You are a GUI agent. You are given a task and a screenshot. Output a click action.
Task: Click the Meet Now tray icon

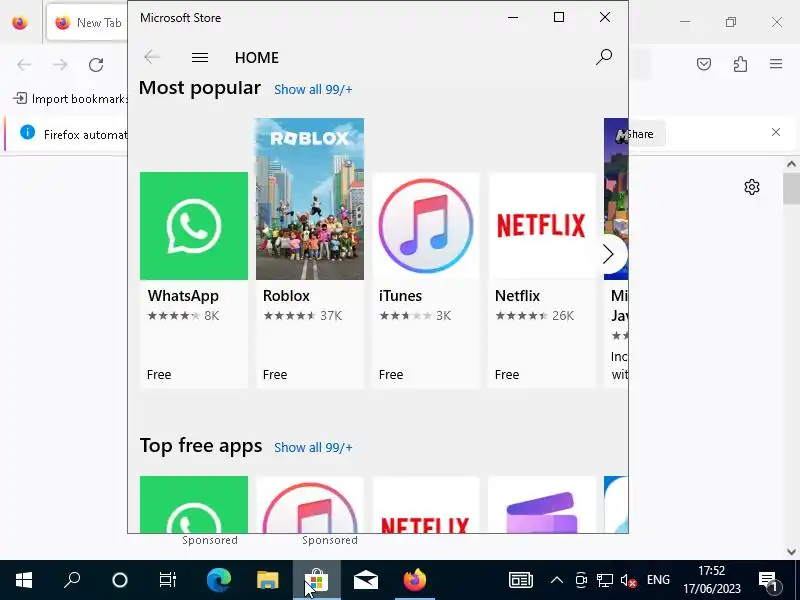[581, 580]
